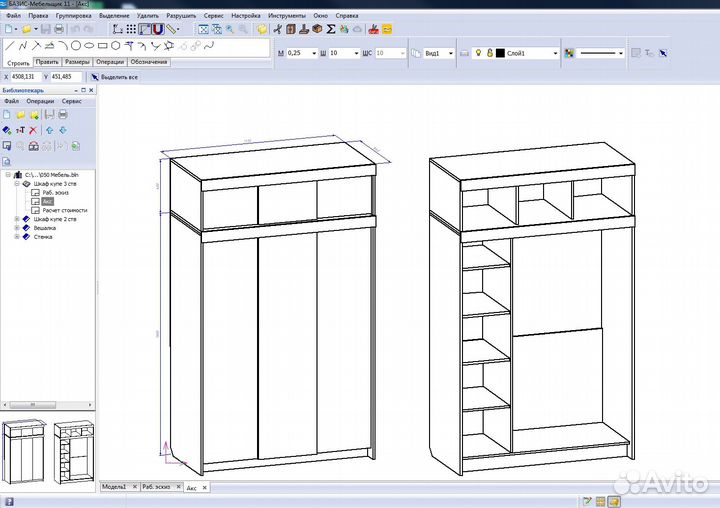Click the black layer color swatch
The width and height of the screenshot is (720, 508).
(x=500, y=52)
